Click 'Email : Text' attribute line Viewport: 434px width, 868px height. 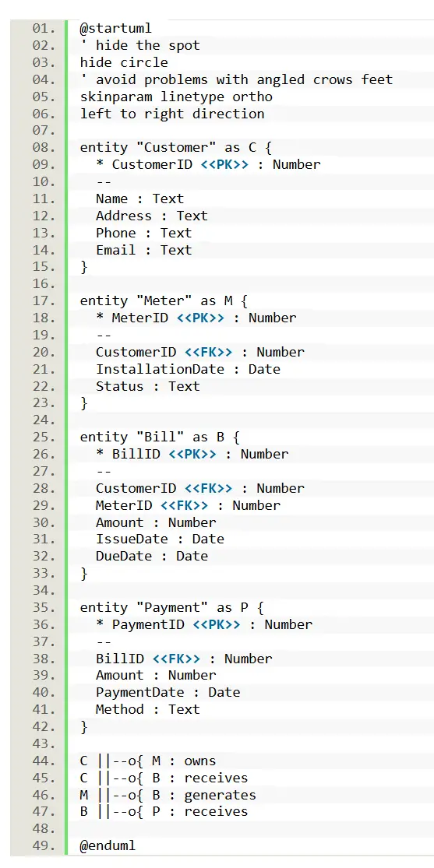point(144,250)
